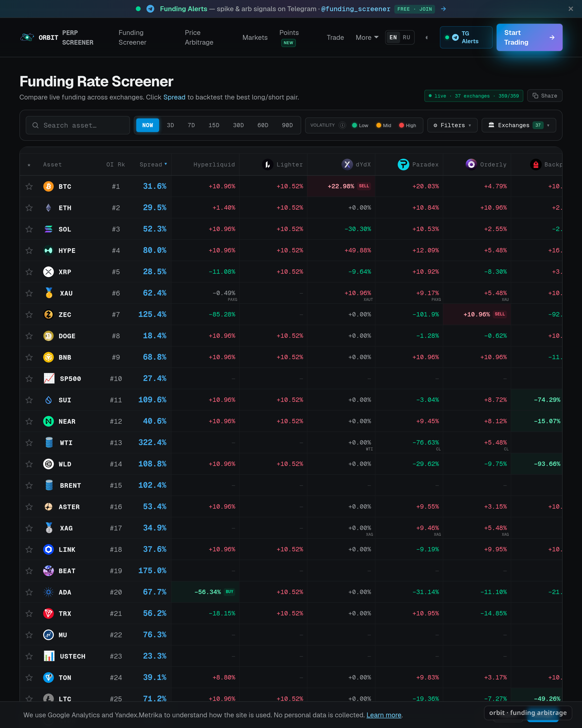Toggle High volatility filter
Image resolution: width=582 pixels, height=728 pixels.
click(x=408, y=125)
